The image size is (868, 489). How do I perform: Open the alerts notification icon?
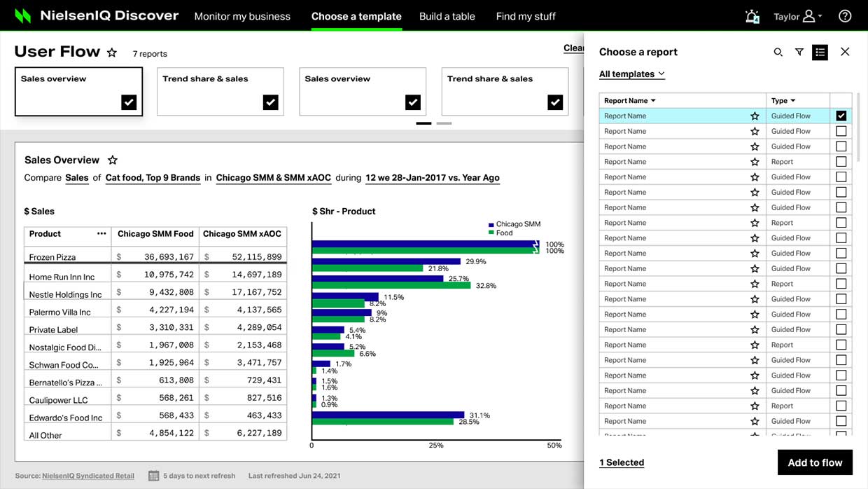coord(752,16)
